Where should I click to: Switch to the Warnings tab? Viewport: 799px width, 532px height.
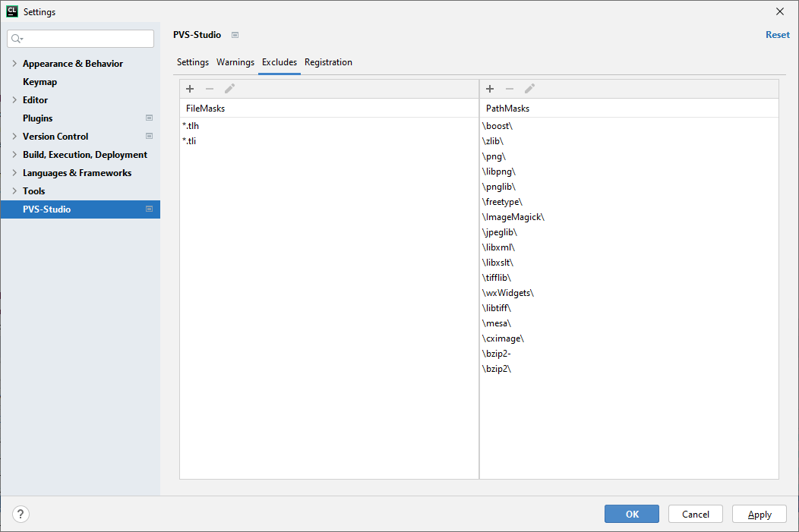(235, 62)
